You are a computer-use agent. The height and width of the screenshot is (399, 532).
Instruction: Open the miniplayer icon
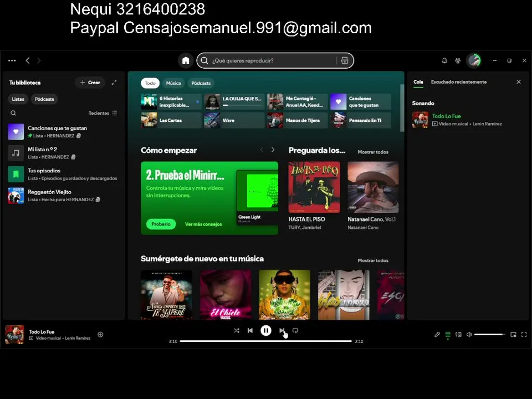(x=513, y=335)
